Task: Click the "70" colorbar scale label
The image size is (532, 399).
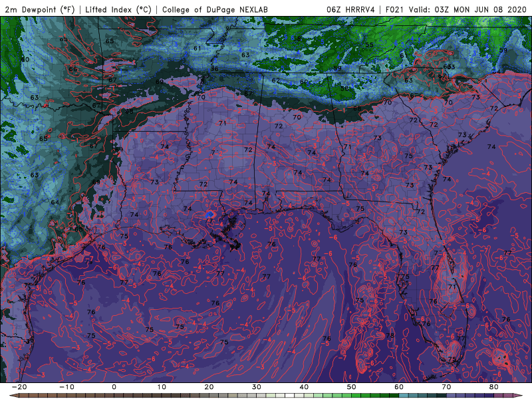Action: [446, 387]
